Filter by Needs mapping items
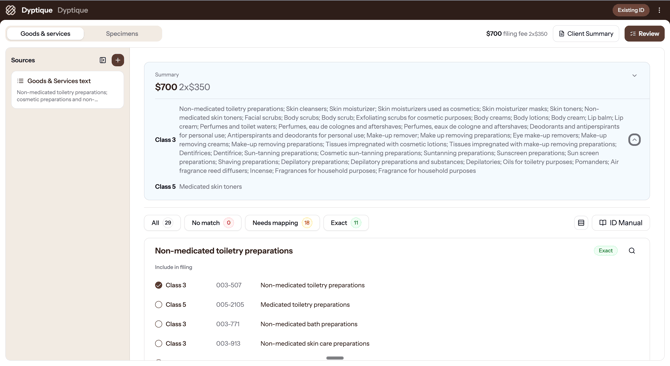670x366 pixels. pyautogui.click(x=282, y=223)
